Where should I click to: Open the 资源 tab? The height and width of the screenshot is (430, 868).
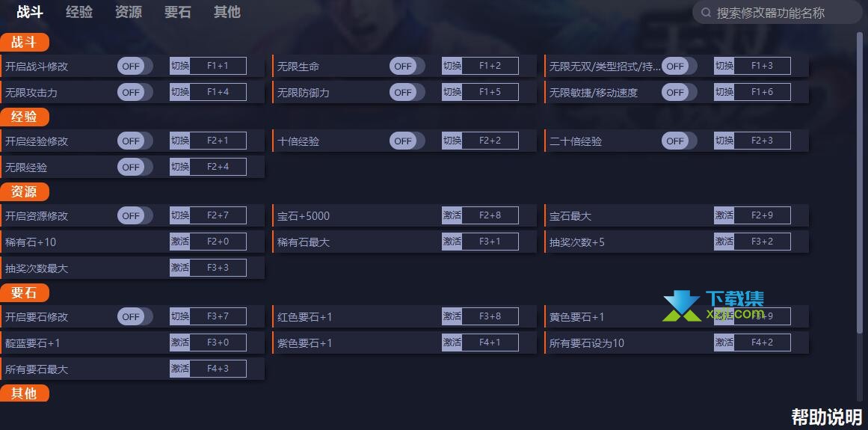click(x=129, y=12)
